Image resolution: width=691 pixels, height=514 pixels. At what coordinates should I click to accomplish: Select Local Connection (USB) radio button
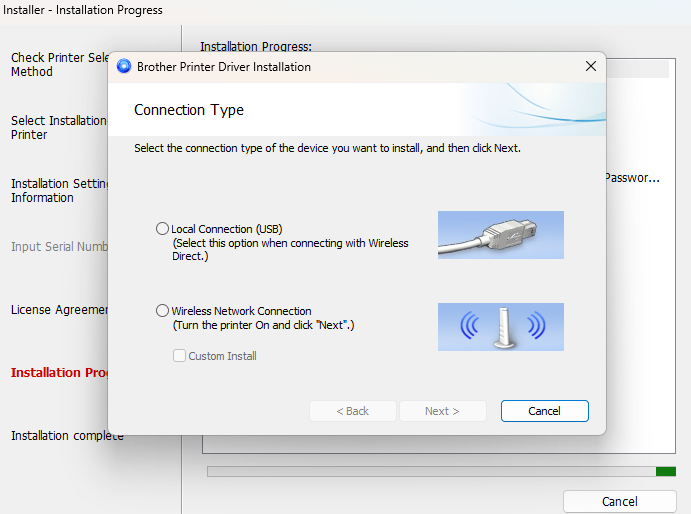163,229
